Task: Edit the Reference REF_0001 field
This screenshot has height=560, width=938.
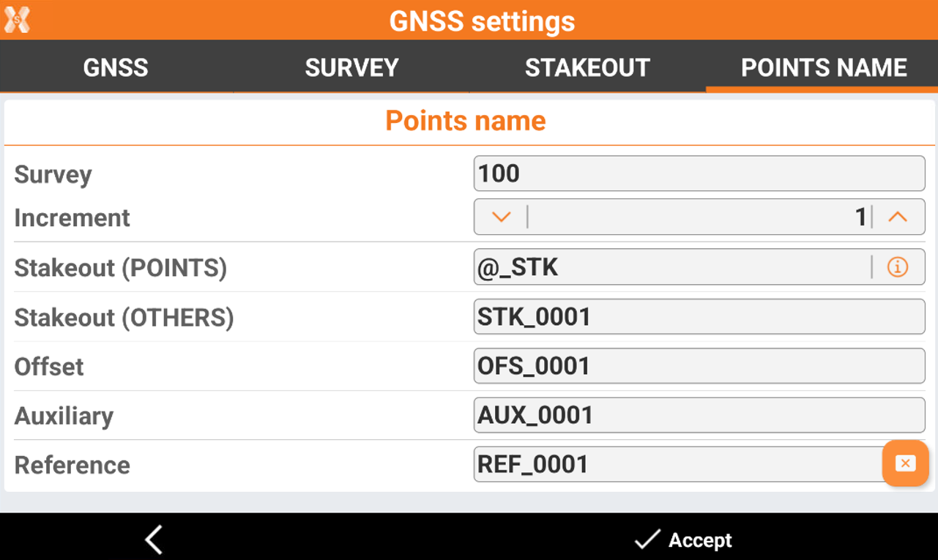Action: click(x=677, y=464)
